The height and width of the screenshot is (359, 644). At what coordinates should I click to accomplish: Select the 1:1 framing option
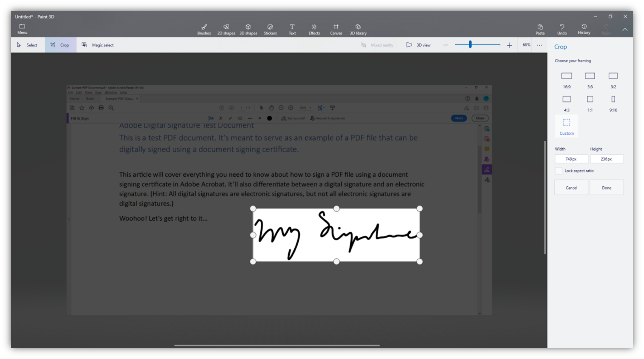pyautogui.click(x=590, y=99)
